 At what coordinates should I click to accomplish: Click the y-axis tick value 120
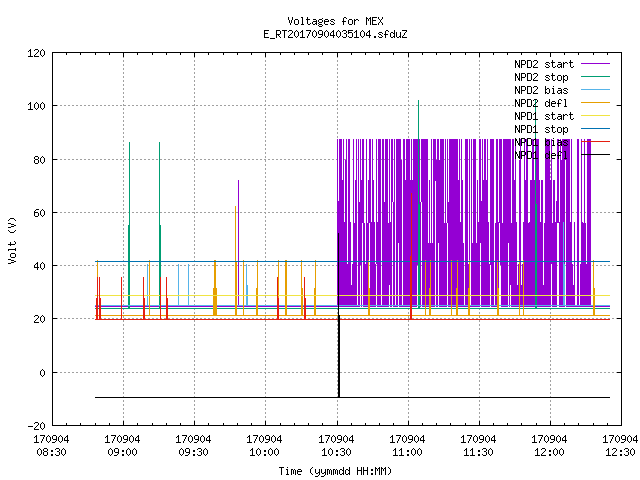pos(36,53)
